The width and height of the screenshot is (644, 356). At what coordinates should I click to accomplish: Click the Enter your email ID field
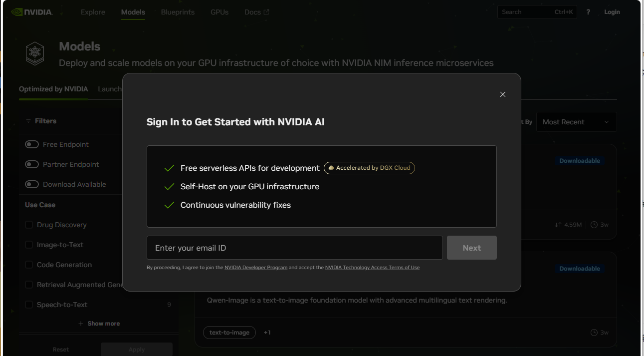coord(295,248)
